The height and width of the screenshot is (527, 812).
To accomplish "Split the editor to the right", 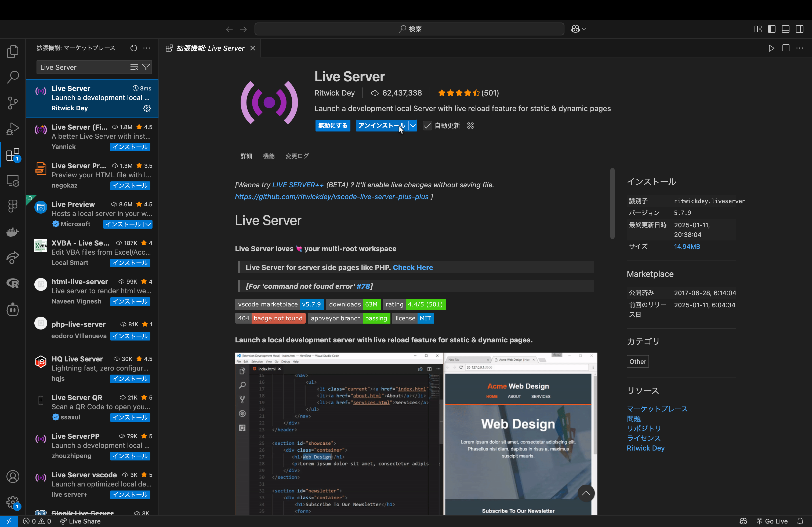I will pos(786,48).
